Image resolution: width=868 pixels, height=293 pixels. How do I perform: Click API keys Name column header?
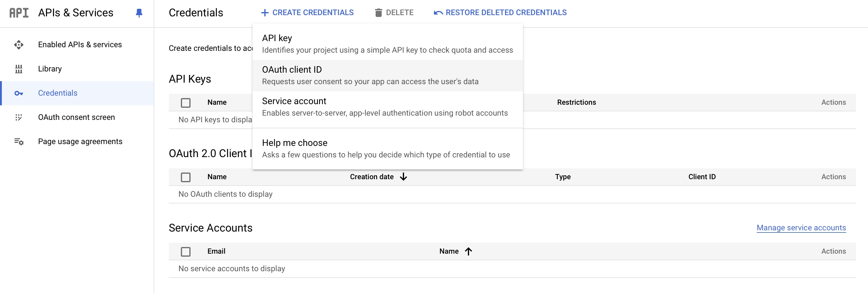217,103
